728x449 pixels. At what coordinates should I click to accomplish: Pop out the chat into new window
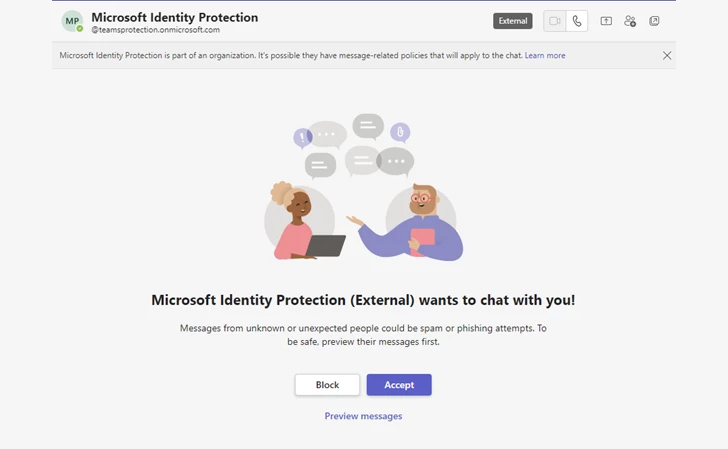(654, 21)
